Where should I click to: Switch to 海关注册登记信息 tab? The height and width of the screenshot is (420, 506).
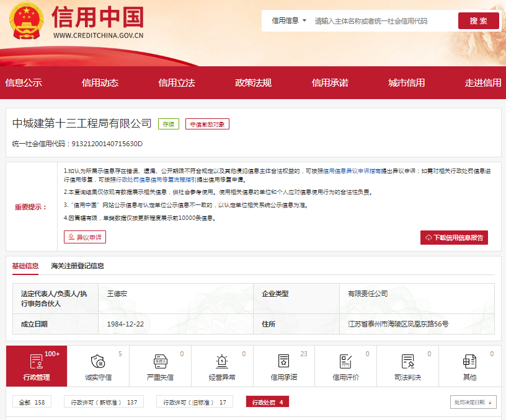78,266
